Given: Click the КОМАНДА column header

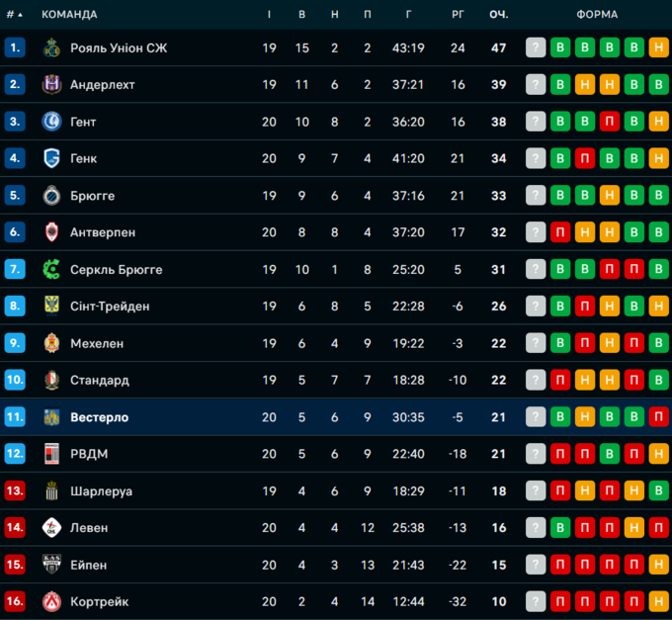Looking at the screenshot, I should click(69, 15).
